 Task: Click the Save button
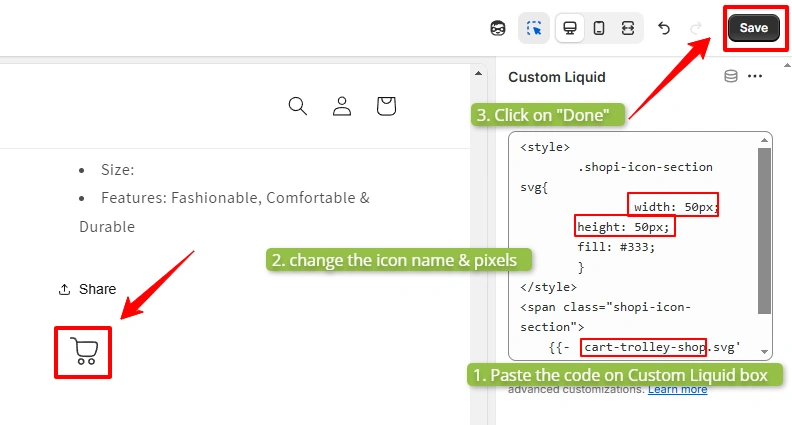[x=754, y=28]
